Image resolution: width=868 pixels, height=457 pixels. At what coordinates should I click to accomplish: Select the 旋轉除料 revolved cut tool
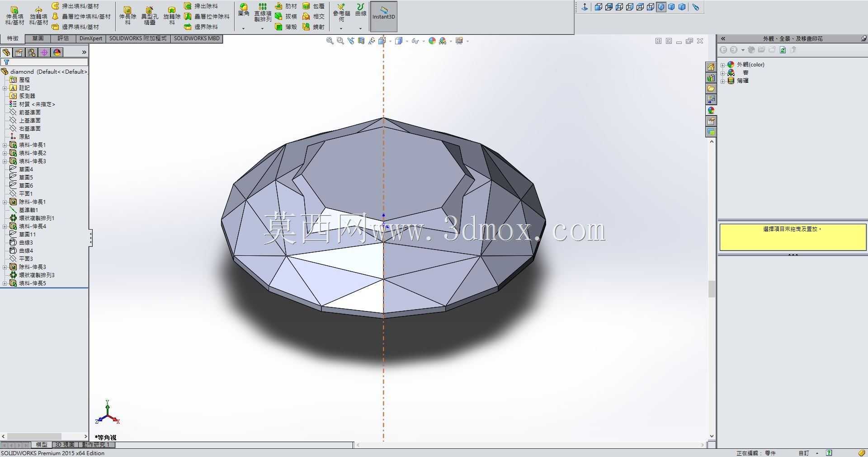pos(172,16)
